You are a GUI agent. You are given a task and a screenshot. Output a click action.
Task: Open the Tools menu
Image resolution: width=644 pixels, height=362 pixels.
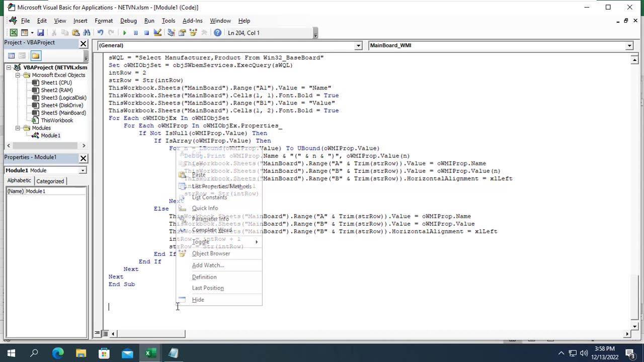click(168, 21)
